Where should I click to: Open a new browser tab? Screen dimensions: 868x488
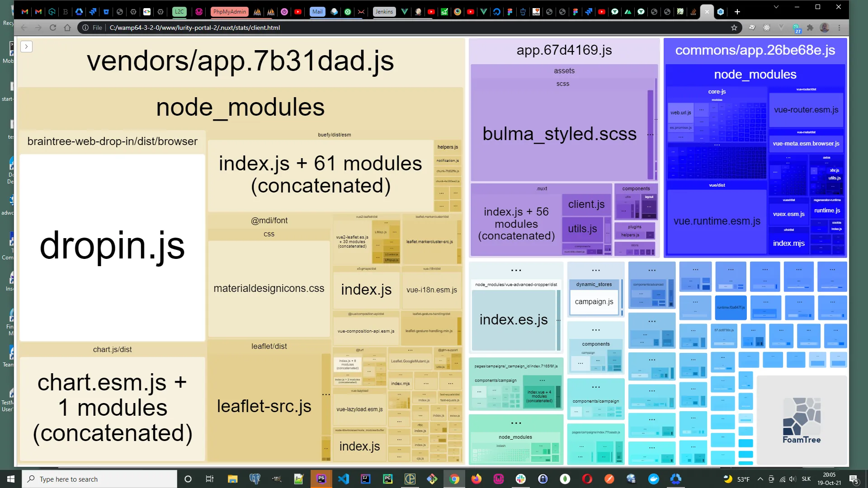click(x=737, y=12)
